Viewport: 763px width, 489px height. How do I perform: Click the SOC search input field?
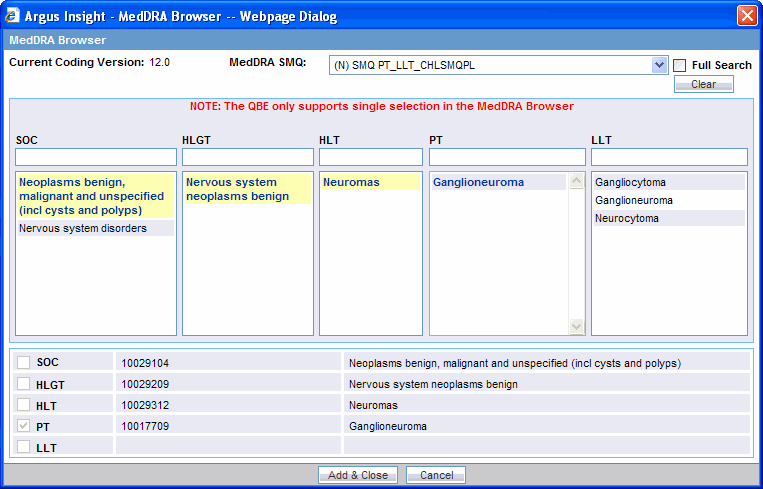click(x=96, y=157)
